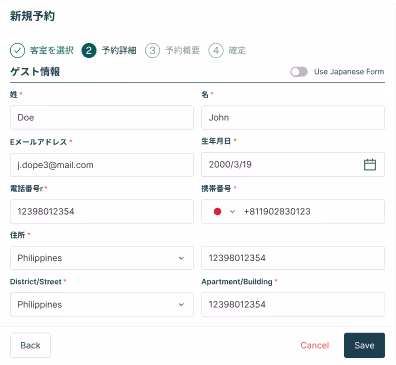Click the 住所 field label
Screen dimensions: 396x365
pyautogui.click(x=17, y=235)
